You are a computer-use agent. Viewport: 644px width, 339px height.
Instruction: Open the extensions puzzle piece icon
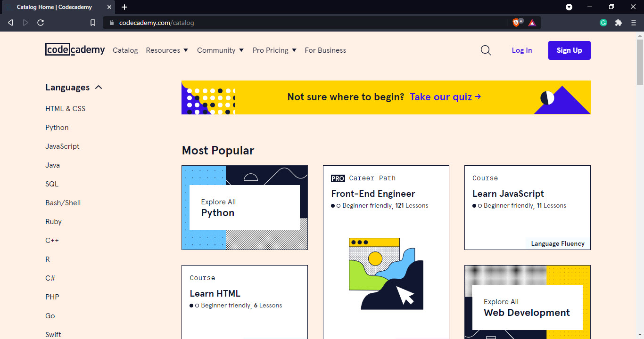619,23
